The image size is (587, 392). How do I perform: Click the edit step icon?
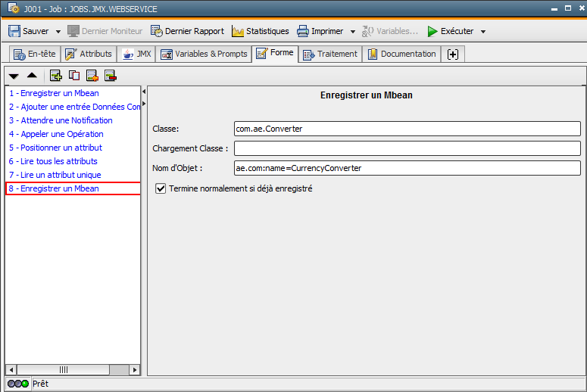click(92, 75)
